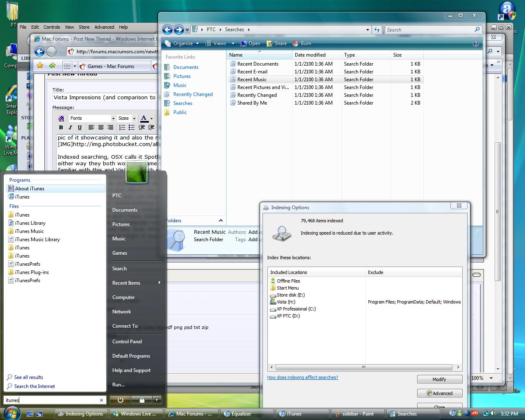Insert a bulleted list in the forum editor

tap(132, 128)
